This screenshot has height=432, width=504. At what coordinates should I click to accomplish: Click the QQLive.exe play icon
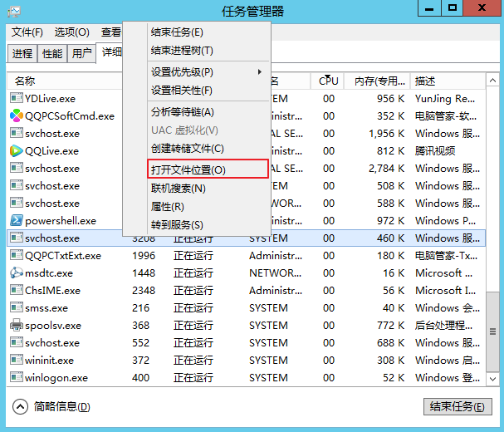point(17,151)
